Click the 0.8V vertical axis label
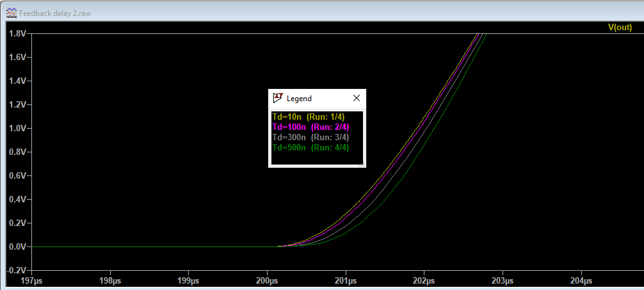This screenshot has height=290, width=644. [18, 152]
